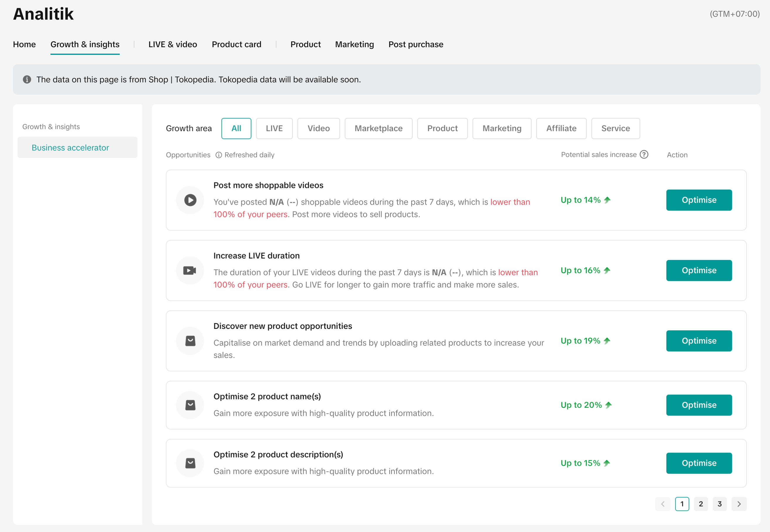Select the All growth area filter
Screen dimensions: 770x532
point(236,128)
